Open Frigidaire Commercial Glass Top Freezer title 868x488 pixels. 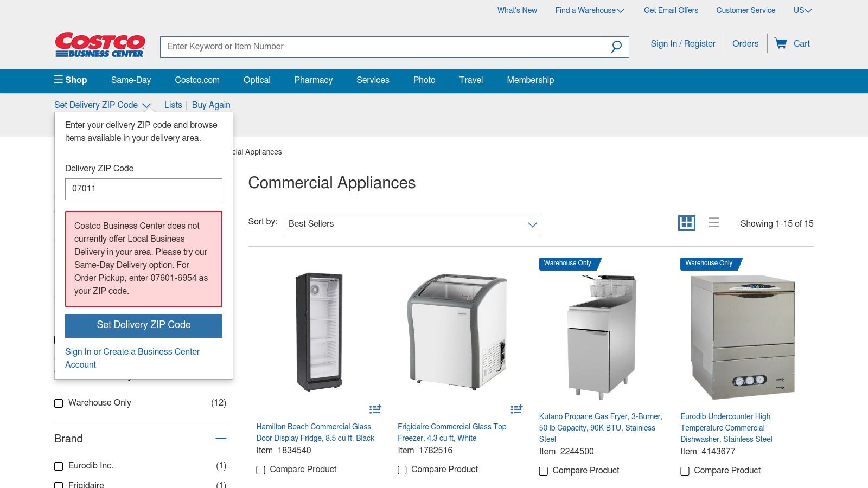452,433
